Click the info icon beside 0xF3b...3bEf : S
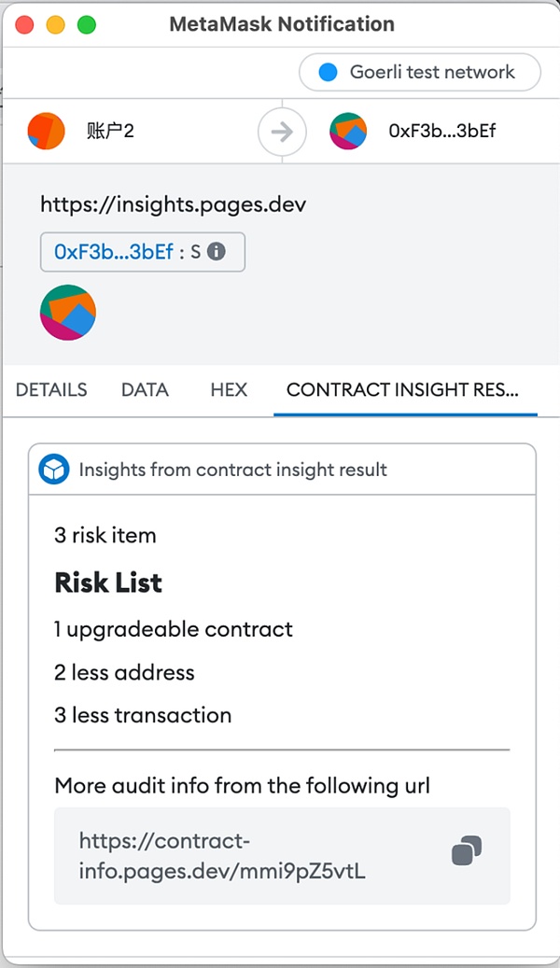This screenshot has width=560, height=968. coord(217,252)
